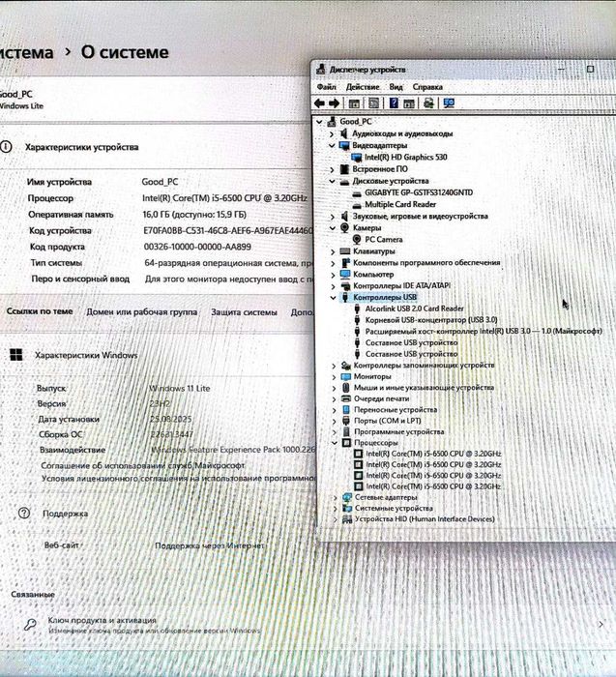The height and width of the screenshot is (677, 616).
Task: Click Звуковые, игровые и видеоустройства speaker icon
Action: click(344, 217)
